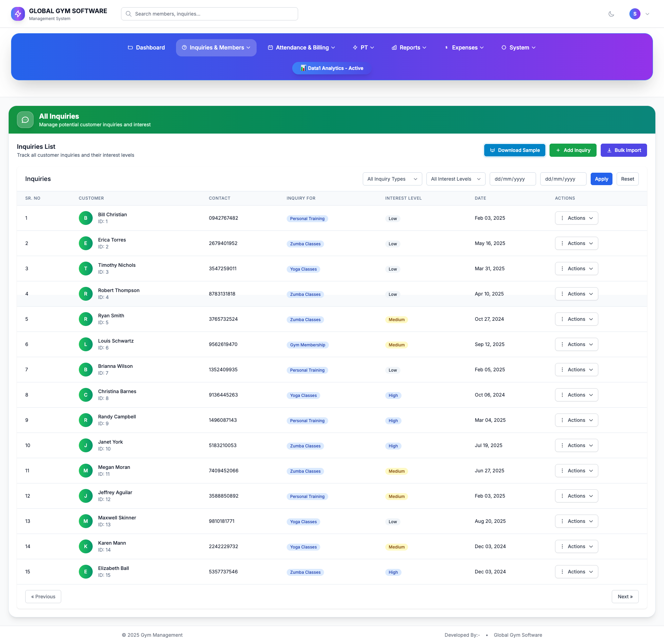This screenshot has width=664, height=644.
Task: Click the Data1 Analytics Active badge
Action: coord(332,68)
